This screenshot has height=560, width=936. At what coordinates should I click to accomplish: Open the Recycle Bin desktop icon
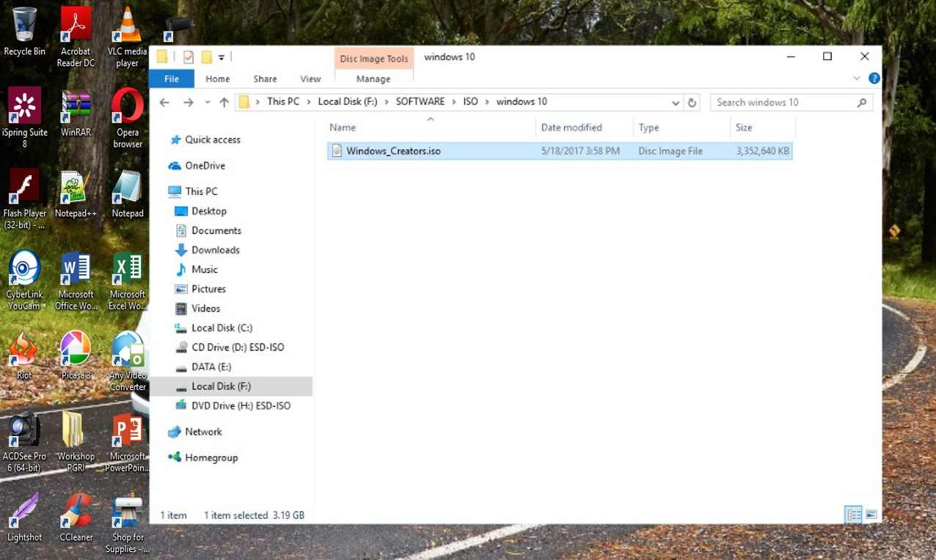point(24,32)
